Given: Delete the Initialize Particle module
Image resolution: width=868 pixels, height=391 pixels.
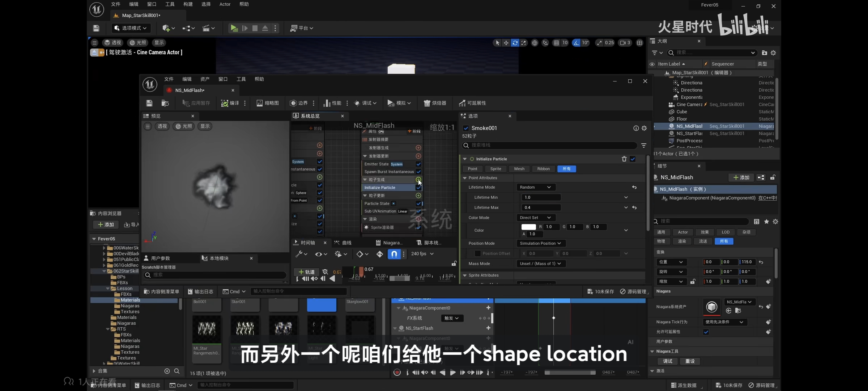Looking at the screenshot, I should click(x=624, y=159).
